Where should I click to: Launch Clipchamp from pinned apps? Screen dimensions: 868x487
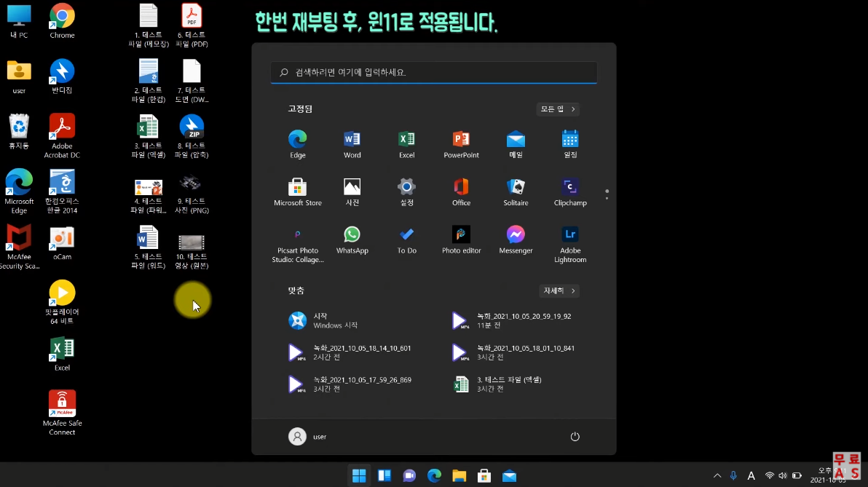[570, 191]
